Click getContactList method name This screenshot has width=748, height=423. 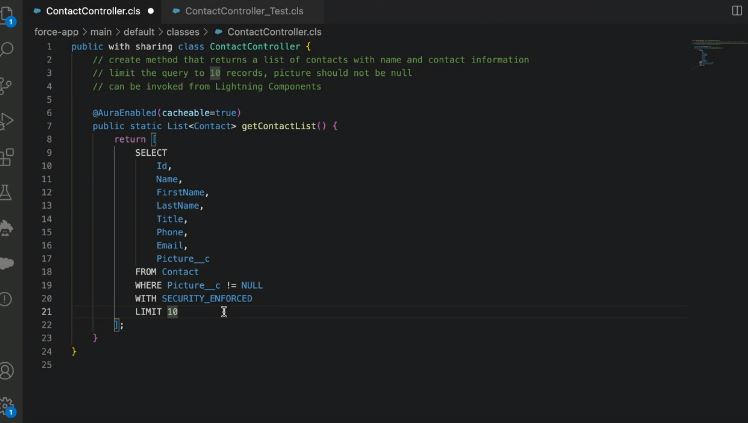279,126
